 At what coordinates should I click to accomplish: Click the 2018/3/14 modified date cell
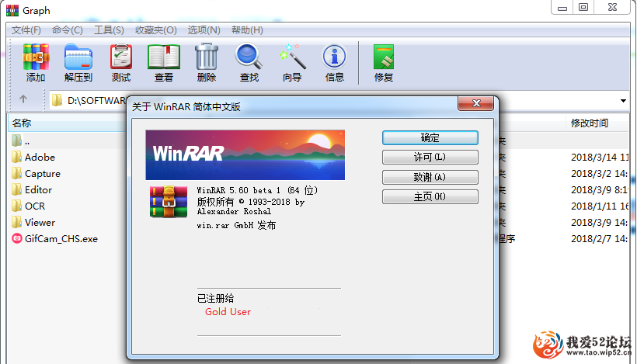pyautogui.click(x=600, y=157)
